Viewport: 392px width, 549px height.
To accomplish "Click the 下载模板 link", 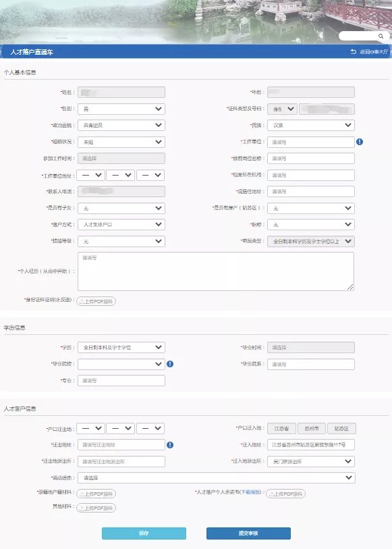I will point(251,492).
